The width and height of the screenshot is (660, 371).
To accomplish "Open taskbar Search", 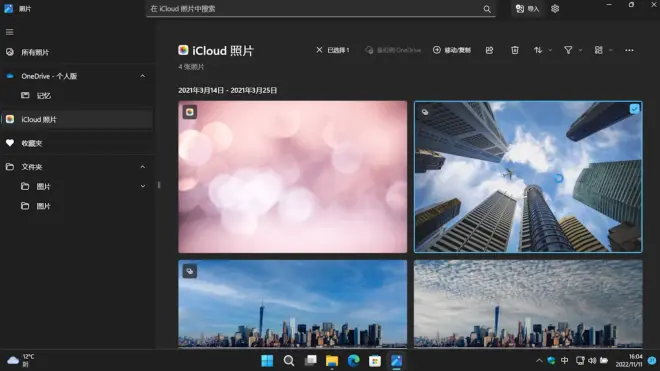I will [x=289, y=361].
